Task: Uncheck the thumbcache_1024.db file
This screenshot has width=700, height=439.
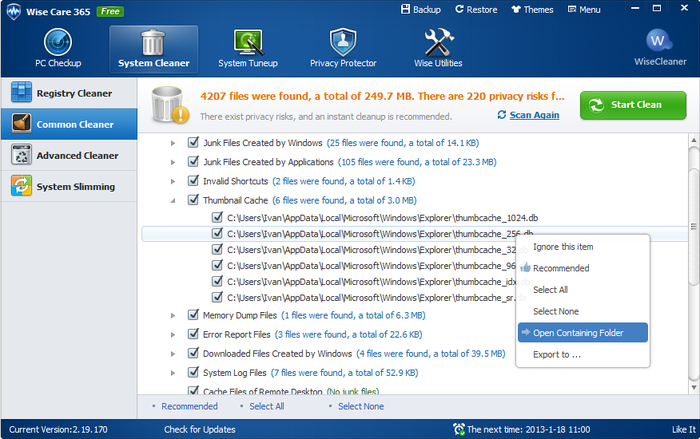Action: [x=217, y=217]
